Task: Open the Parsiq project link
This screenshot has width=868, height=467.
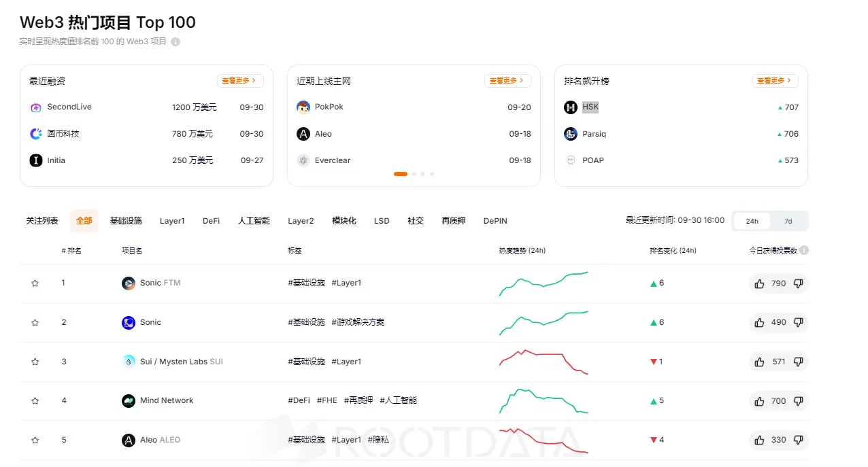Action: (x=593, y=134)
